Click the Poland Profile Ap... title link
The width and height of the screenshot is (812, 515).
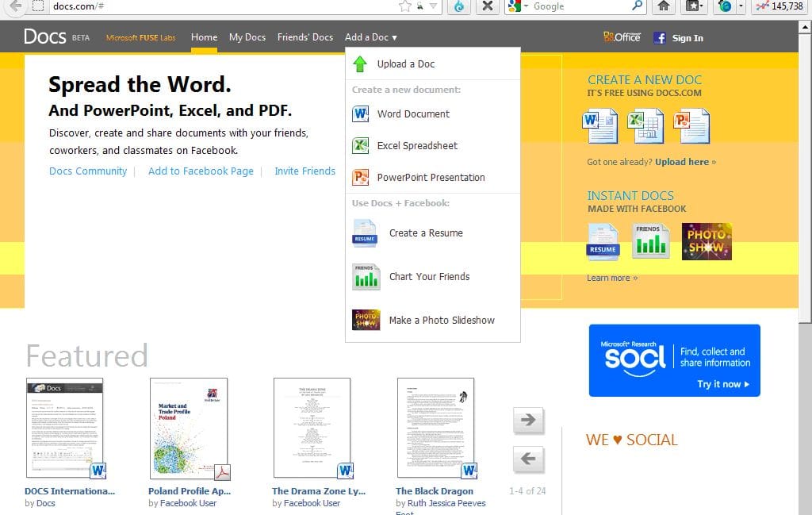190,491
